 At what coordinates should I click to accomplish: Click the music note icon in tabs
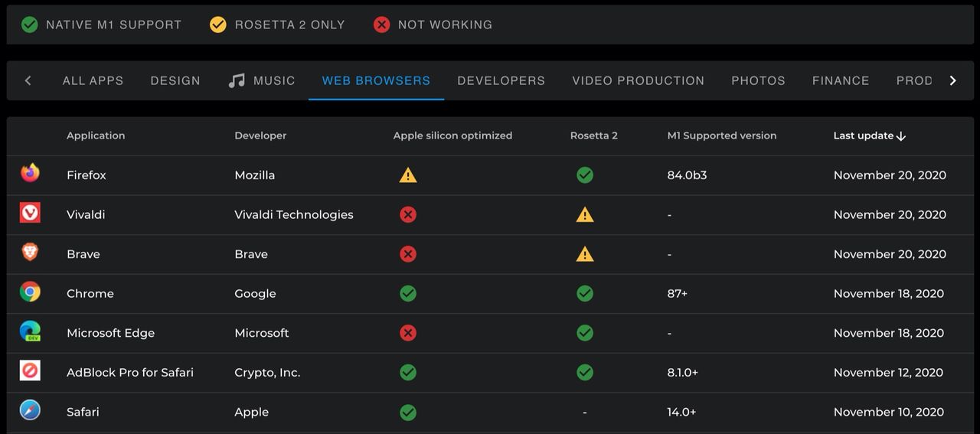point(237,80)
